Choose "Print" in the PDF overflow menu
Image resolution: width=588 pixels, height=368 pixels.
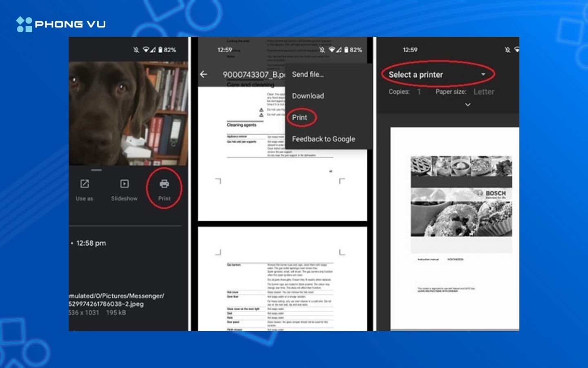coord(300,118)
